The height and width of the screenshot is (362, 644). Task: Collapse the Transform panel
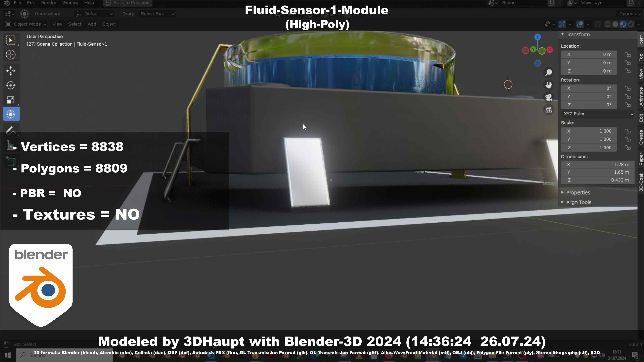[x=577, y=35]
